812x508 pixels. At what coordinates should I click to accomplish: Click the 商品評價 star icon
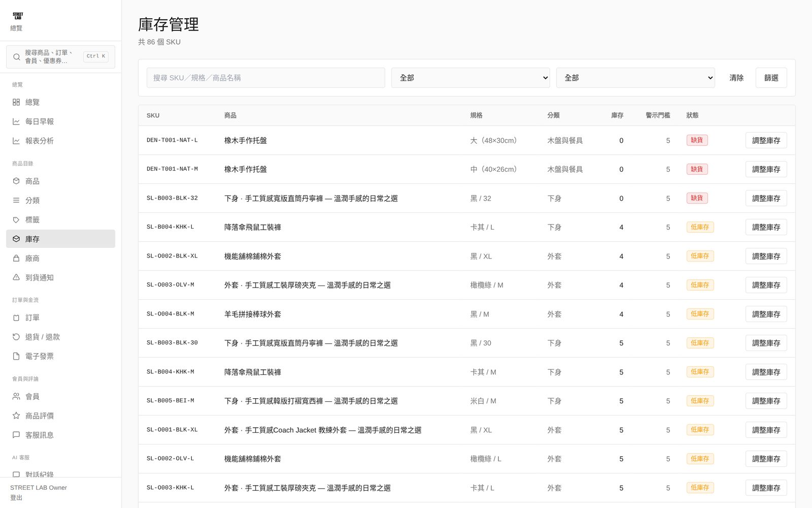click(16, 416)
